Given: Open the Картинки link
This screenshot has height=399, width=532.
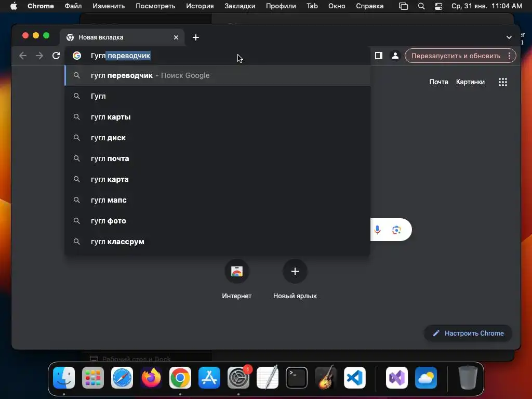Looking at the screenshot, I should coord(470,82).
